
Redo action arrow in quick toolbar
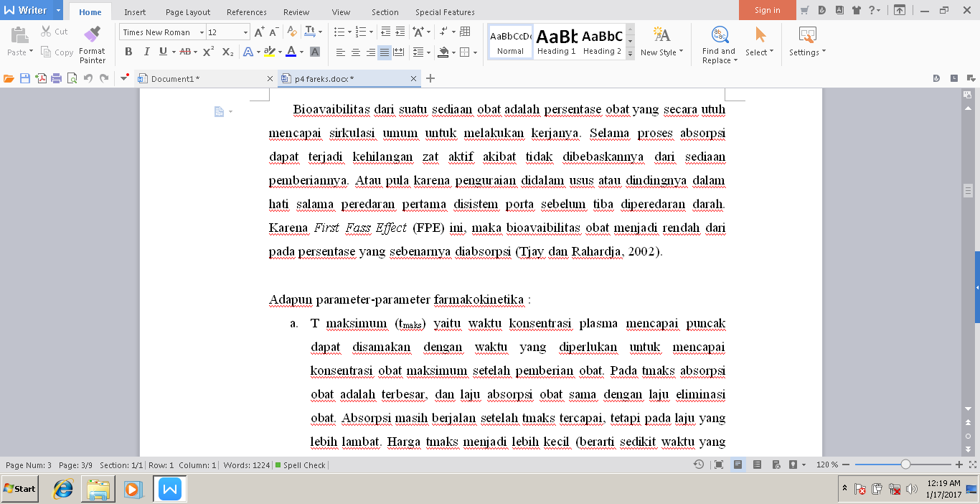click(104, 79)
